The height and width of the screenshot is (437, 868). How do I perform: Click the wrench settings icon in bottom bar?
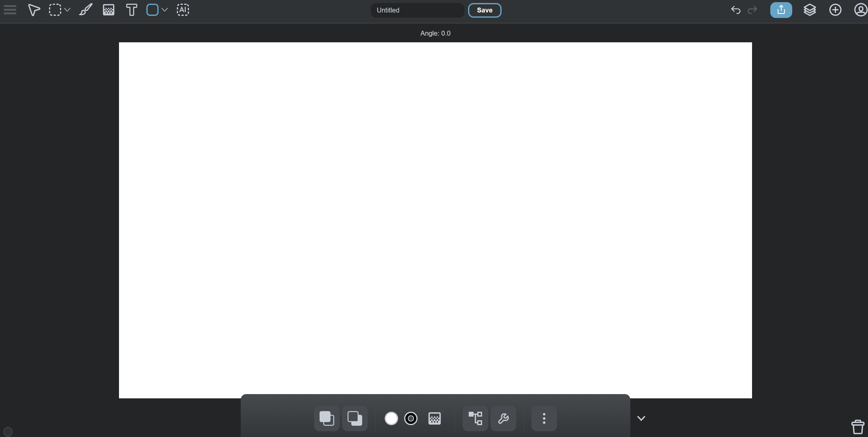tap(503, 418)
